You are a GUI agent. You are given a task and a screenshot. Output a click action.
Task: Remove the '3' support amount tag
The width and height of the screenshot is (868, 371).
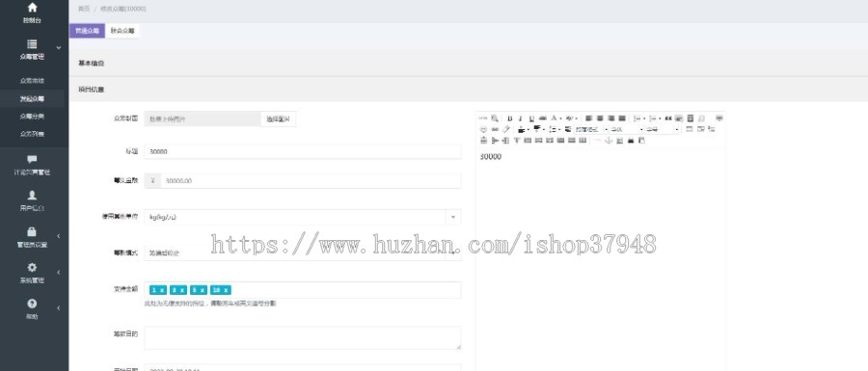pos(182,290)
